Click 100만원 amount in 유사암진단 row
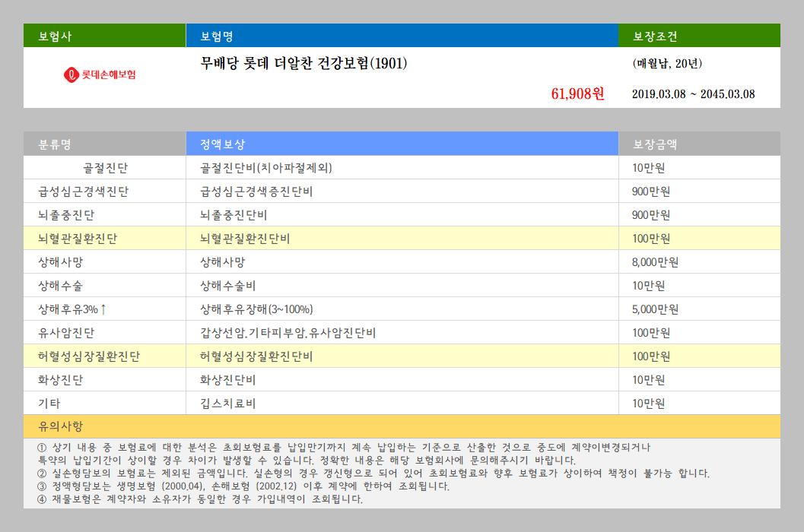The width and height of the screenshot is (804, 532). coord(699,333)
